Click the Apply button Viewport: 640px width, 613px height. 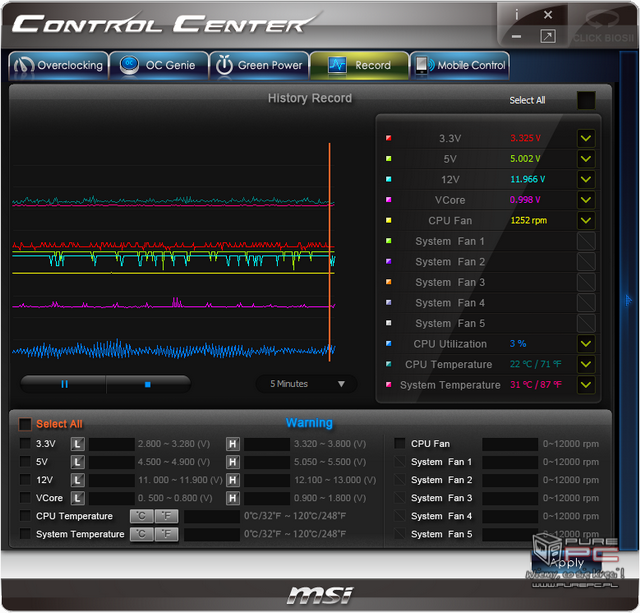click(x=567, y=563)
